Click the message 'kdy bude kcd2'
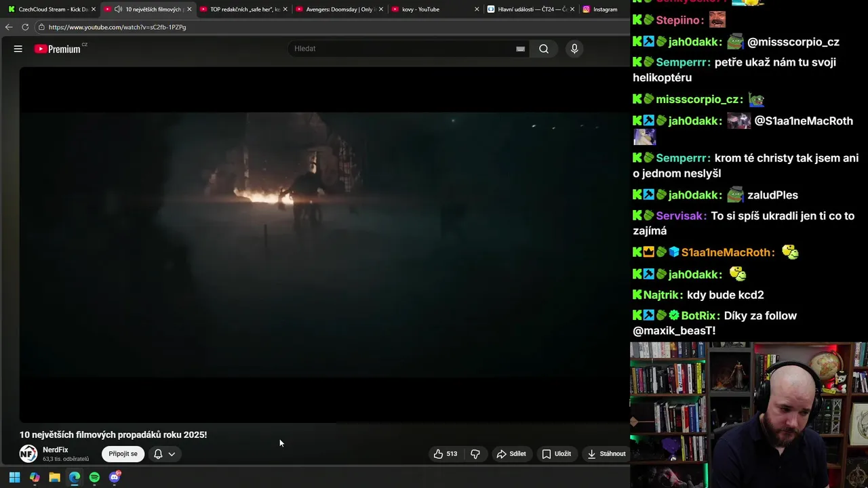 coord(726,295)
